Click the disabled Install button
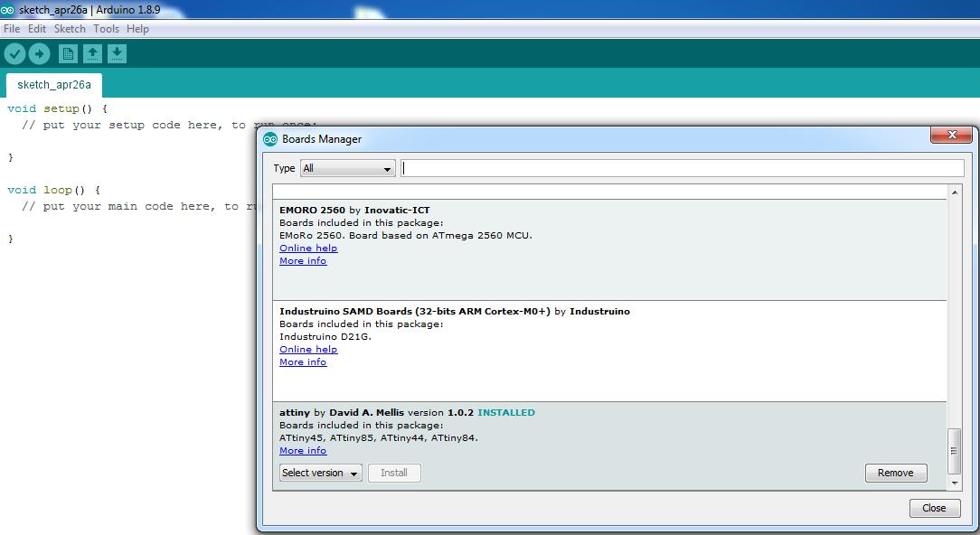980x535 pixels. click(x=394, y=474)
